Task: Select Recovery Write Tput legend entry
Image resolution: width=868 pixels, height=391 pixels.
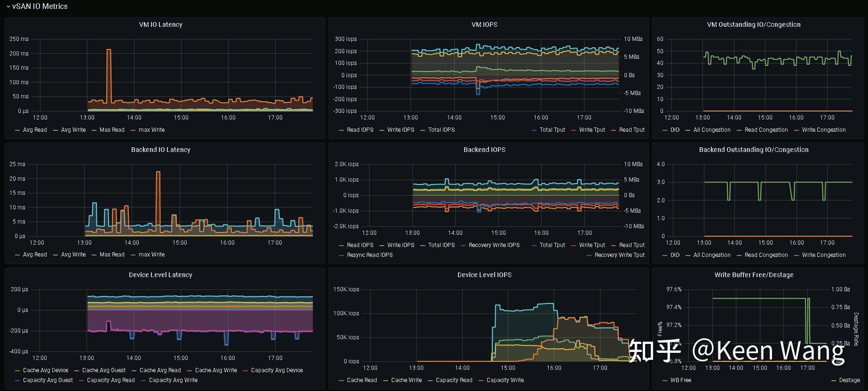Action: (620, 255)
